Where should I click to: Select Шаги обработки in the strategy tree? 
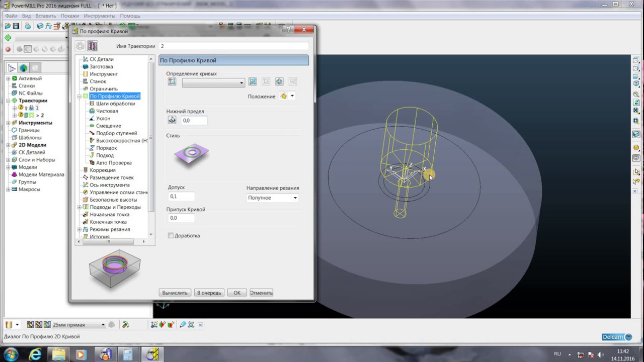[x=116, y=104]
